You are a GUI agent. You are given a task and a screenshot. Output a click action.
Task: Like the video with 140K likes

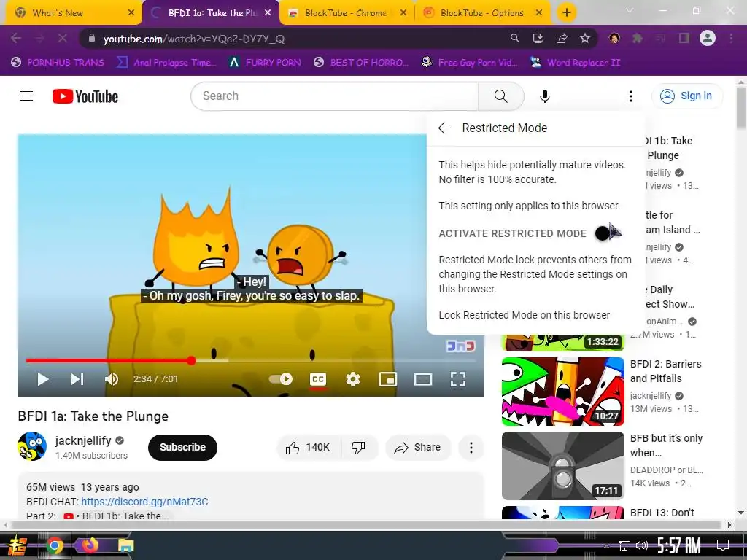click(x=309, y=447)
